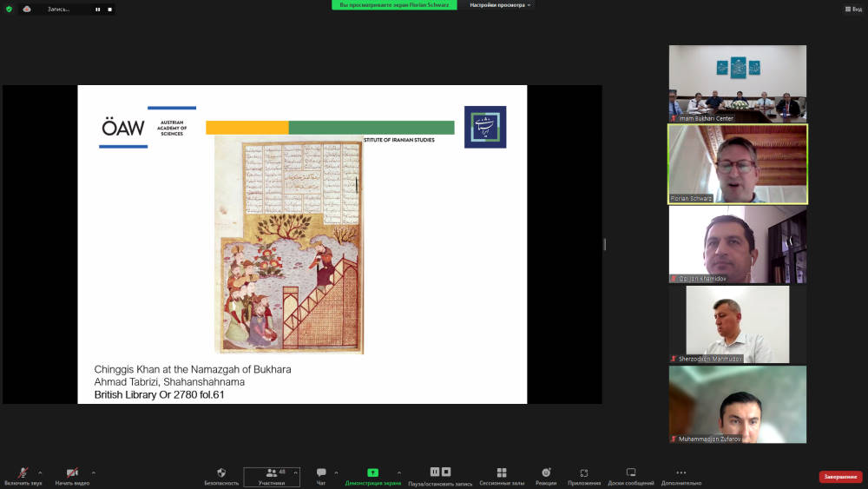Viewport: 868px width, 489px height.
Task: Select Florian Schwarz video tile
Action: pyautogui.click(x=737, y=164)
